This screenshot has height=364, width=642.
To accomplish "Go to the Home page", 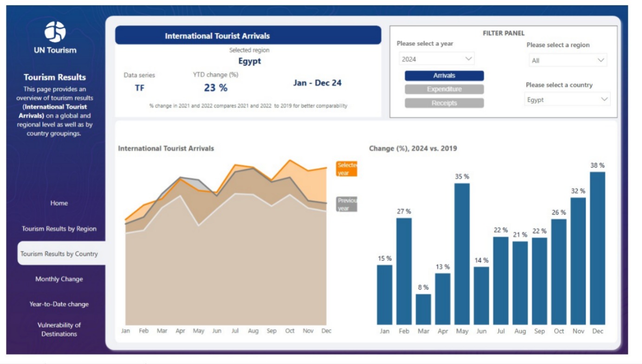I will tap(59, 203).
